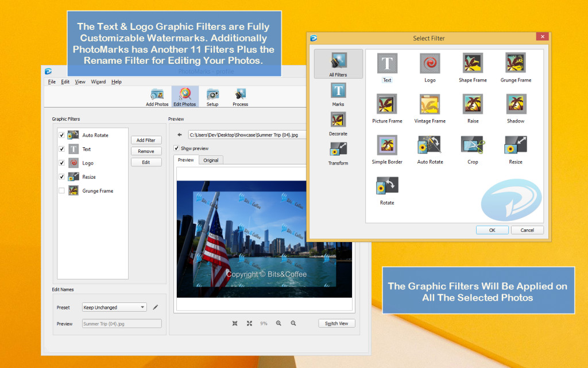This screenshot has width=588, height=368.
Task: Open the Process step
Action: pos(241,97)
